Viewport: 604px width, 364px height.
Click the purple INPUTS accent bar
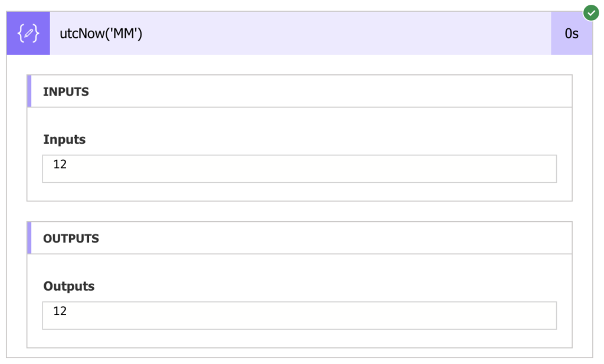29,91
